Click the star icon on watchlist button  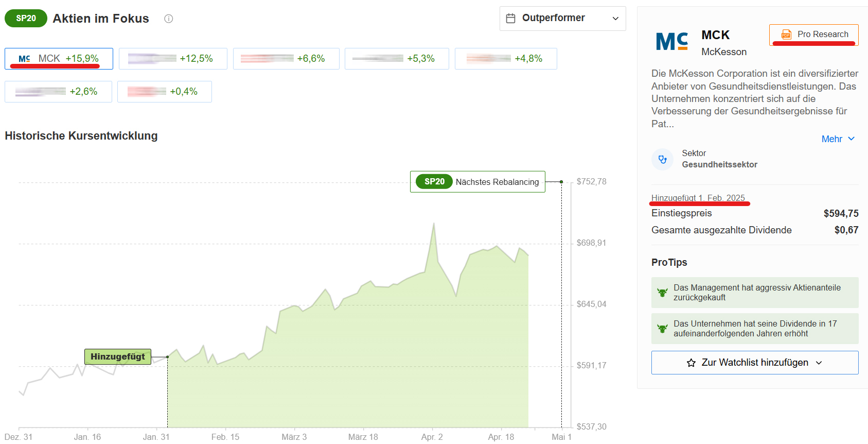[x=691, y=363]
